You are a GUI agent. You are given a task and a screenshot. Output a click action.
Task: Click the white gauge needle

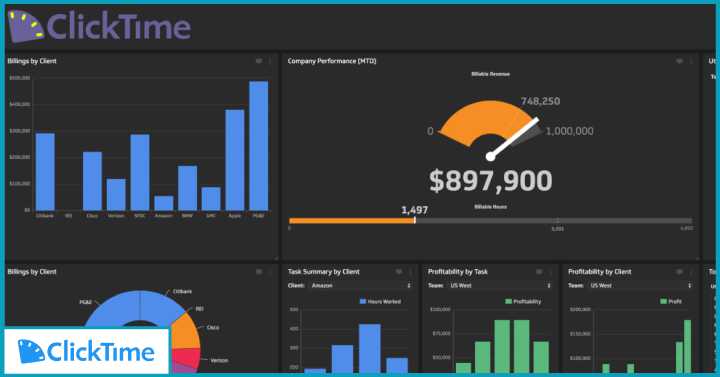point(514,138)
